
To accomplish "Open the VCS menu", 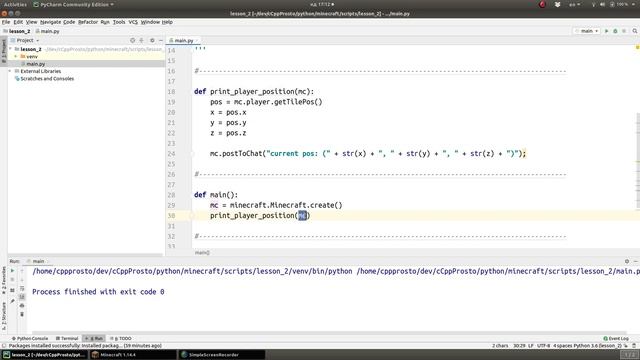I will (133, 22).
